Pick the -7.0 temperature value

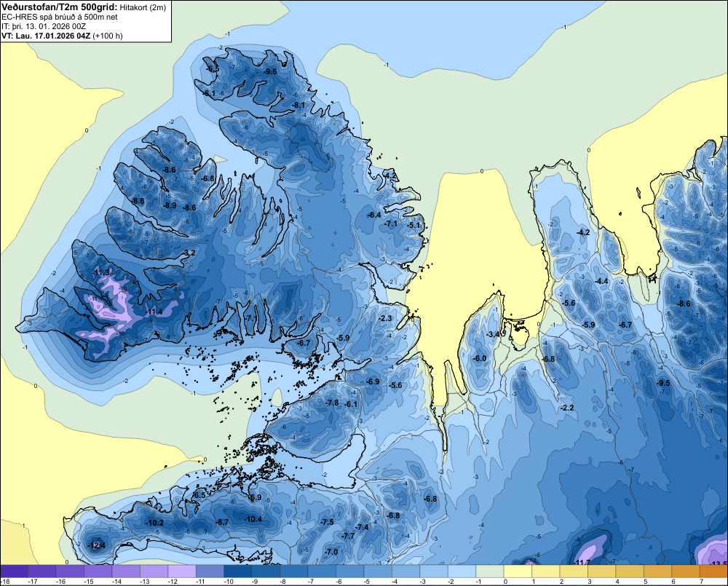tap(331, 552)
